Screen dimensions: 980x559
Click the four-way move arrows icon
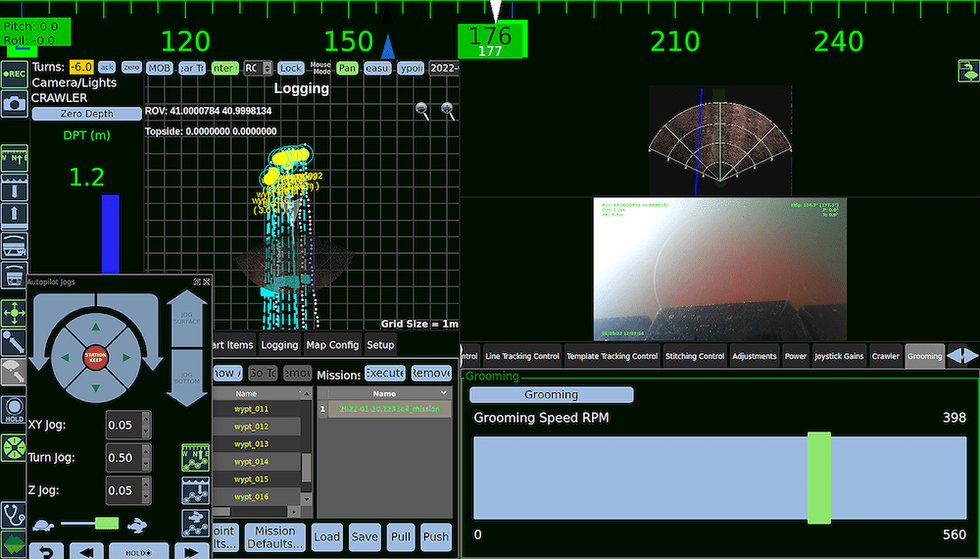(x=14, y=313)
